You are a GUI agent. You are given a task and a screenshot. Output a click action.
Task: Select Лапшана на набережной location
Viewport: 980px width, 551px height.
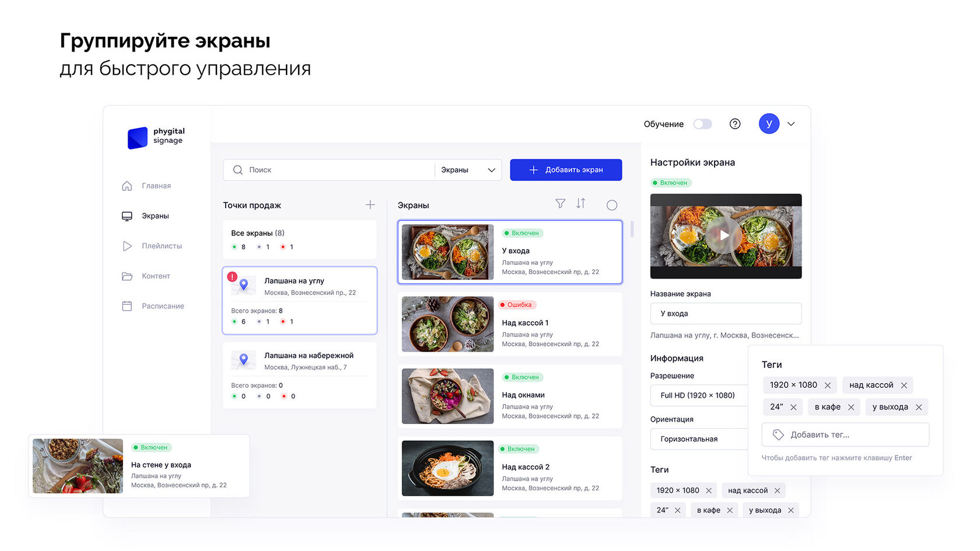click(x=299, y=375)
